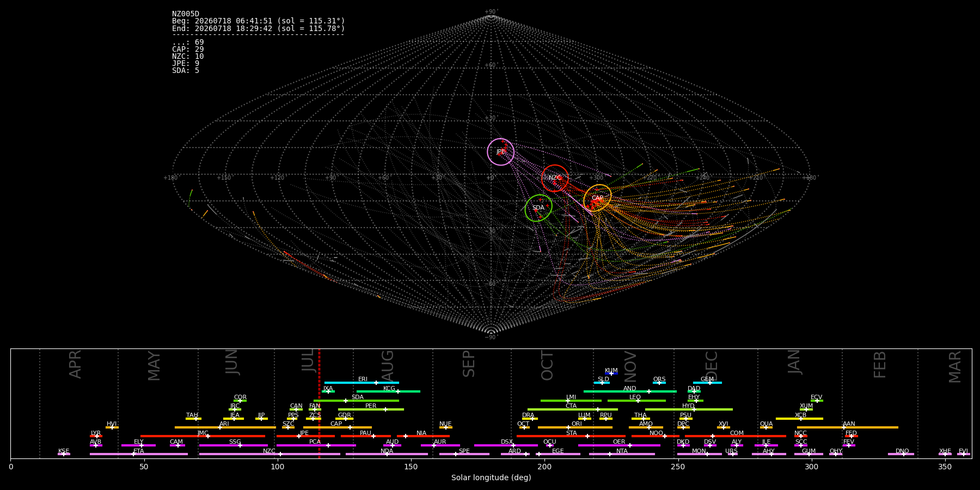Click the CAP orange bar in the timeline
Image resolution: width=980 pixels, height=490 pixels.
pyautogui.click(x=338, y=427)
